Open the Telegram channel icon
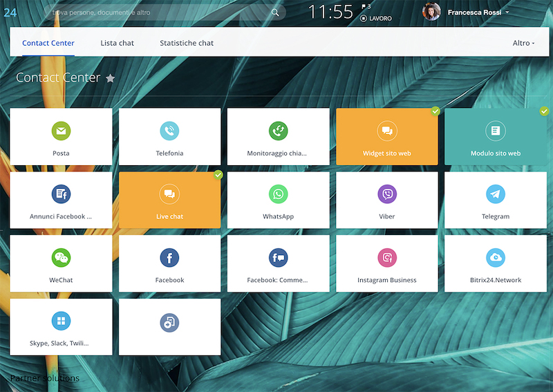The image size is (553, 392). (496, 194)
